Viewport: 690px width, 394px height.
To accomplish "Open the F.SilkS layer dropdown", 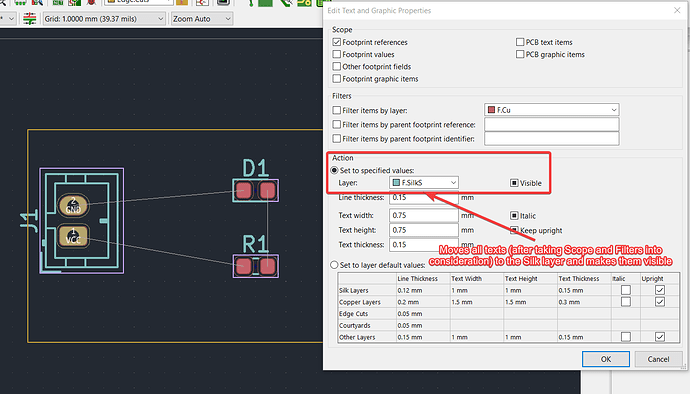I will (424, 183).
